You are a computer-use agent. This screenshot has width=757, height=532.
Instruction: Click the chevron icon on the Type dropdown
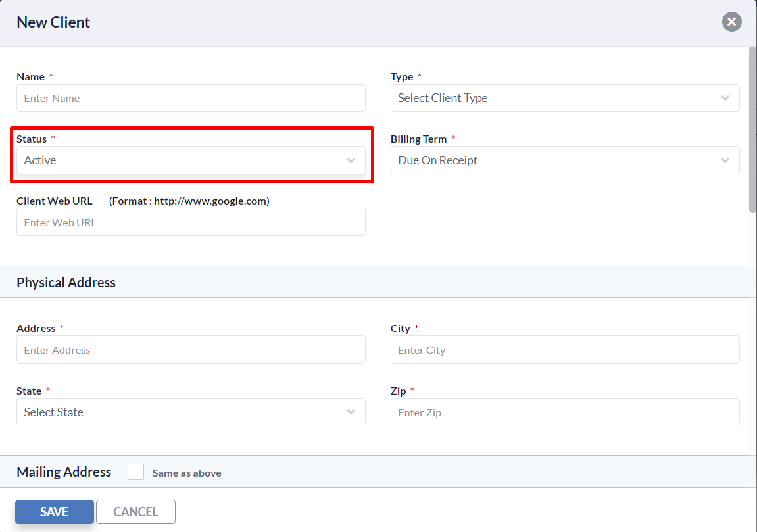[x=725, y=97]
